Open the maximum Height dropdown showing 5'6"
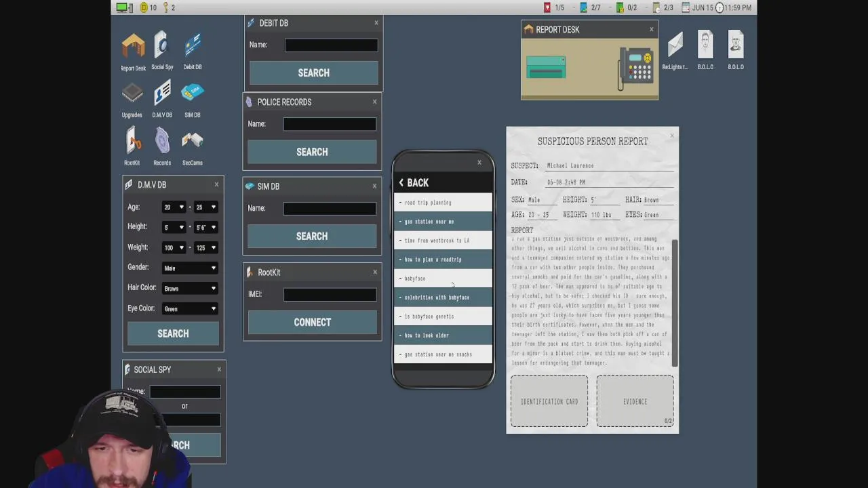 pos(206,227)
